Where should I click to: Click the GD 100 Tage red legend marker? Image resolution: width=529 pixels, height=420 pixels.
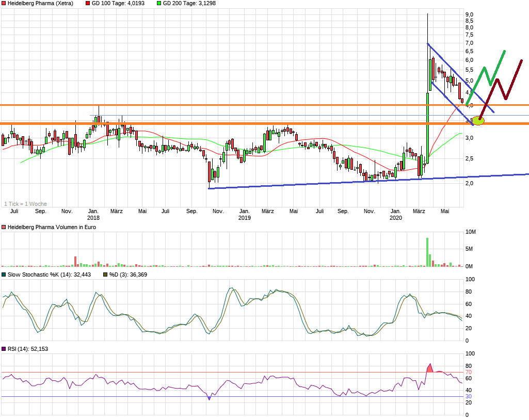(x=87, y=3)
